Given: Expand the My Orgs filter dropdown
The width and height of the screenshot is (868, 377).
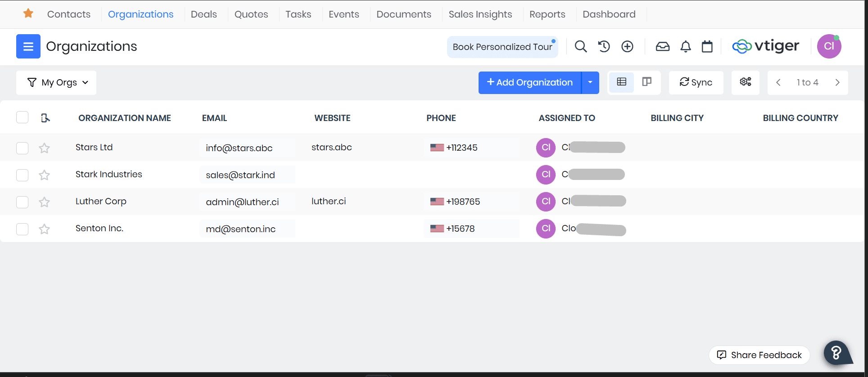Looking at the screenshot, I should click(x=57, y=83).
